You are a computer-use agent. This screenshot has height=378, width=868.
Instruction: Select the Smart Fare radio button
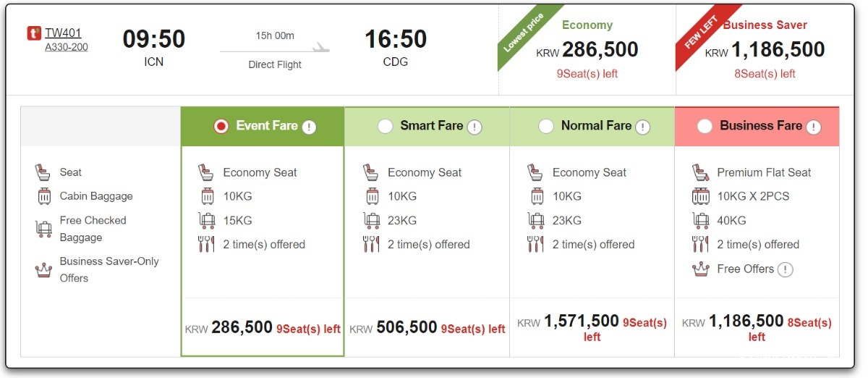[386, 126]
